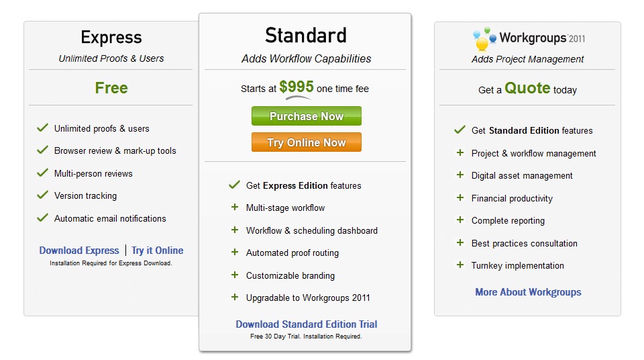644x360 pixels.
Task: Click the Standard plan heading
Action: coord(306,35)
